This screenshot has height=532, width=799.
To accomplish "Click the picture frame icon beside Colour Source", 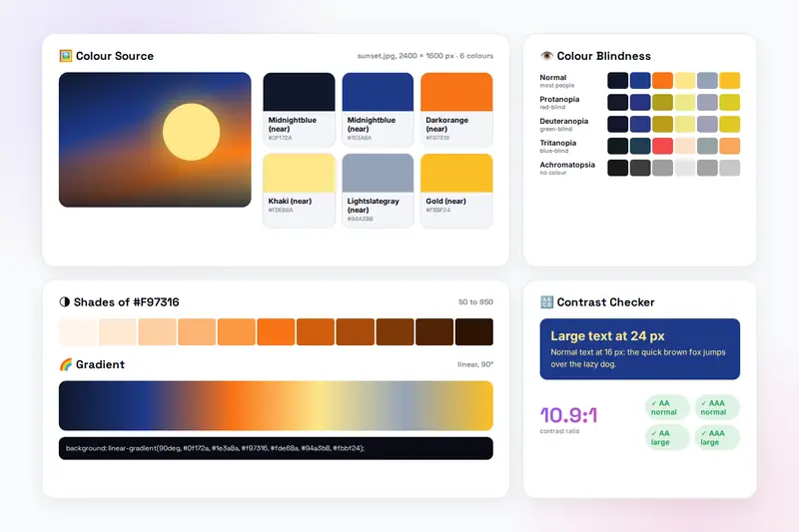I will tap(66, 56).
